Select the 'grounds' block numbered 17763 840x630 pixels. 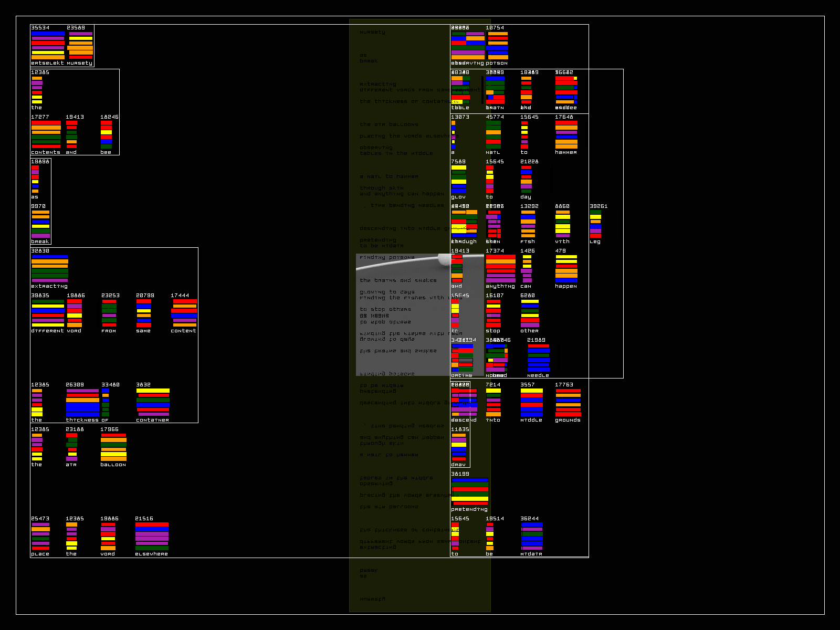point(568,402)
